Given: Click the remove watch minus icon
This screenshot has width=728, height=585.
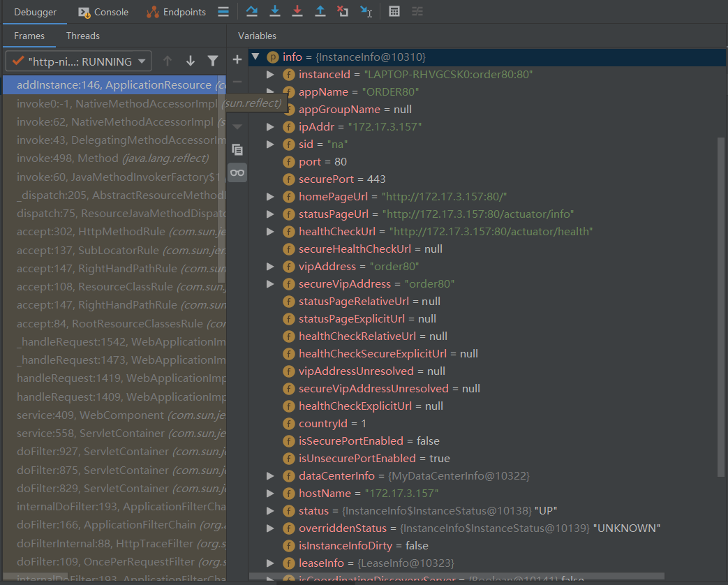Looking at the screenshot, I should point(237,82).
